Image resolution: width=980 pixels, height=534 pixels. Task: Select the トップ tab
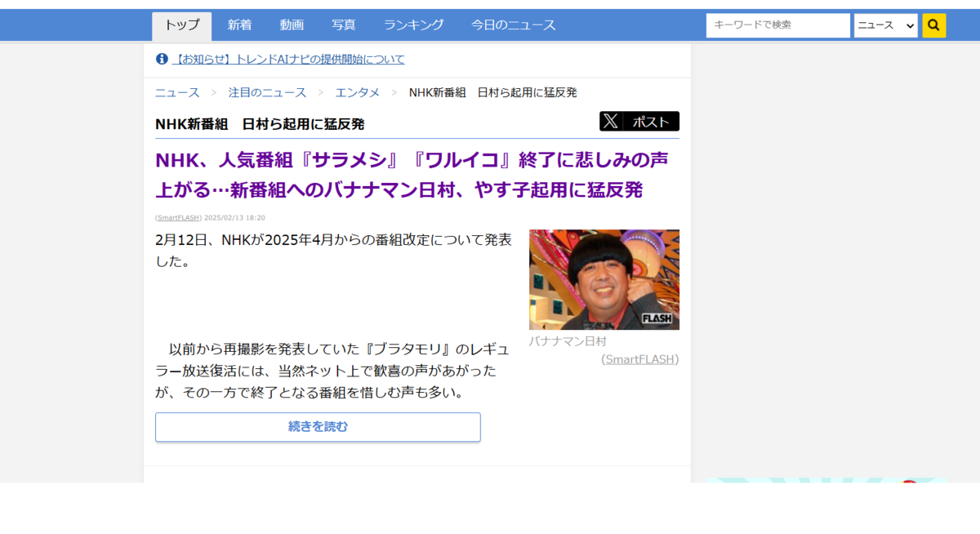tap(181, 25)
